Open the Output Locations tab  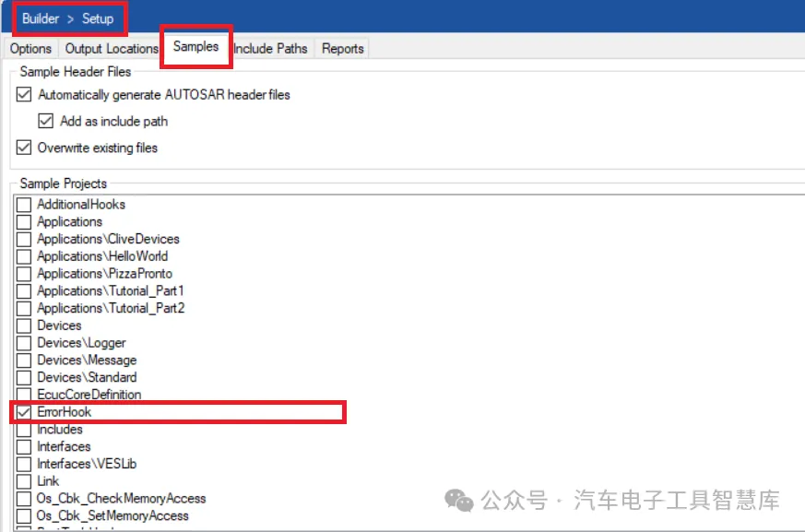tap(111, 49)
